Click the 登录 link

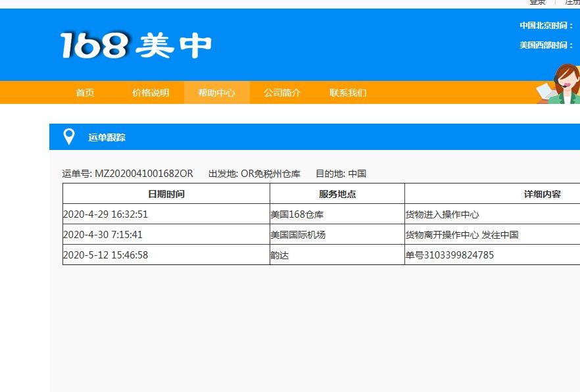click(537, 3)
